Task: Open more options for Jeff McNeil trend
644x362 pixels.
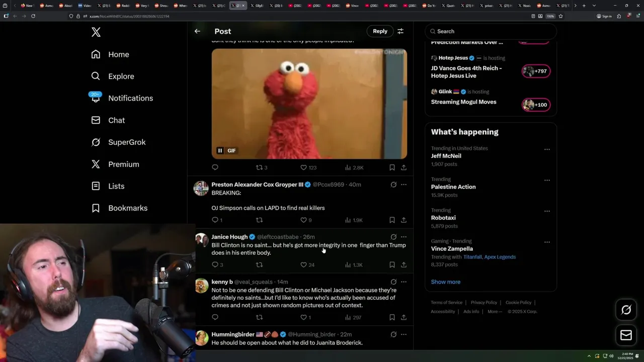Action: point(547,149)
